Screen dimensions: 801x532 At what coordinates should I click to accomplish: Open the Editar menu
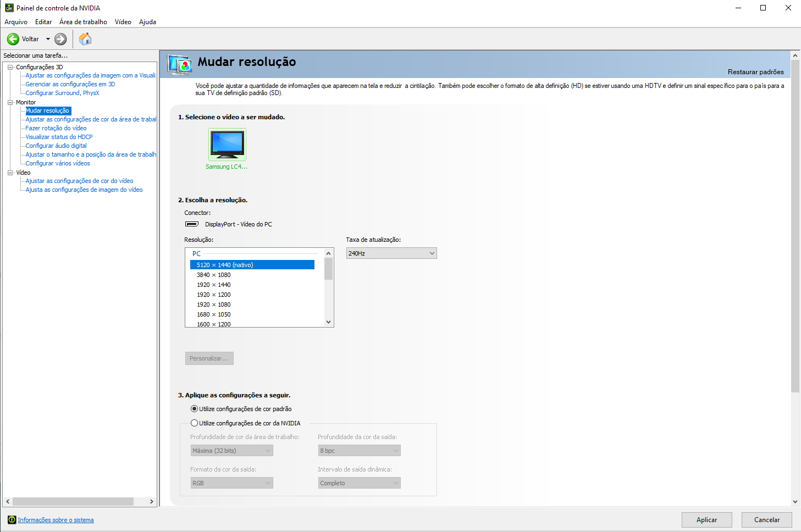(x=43, y=22)
